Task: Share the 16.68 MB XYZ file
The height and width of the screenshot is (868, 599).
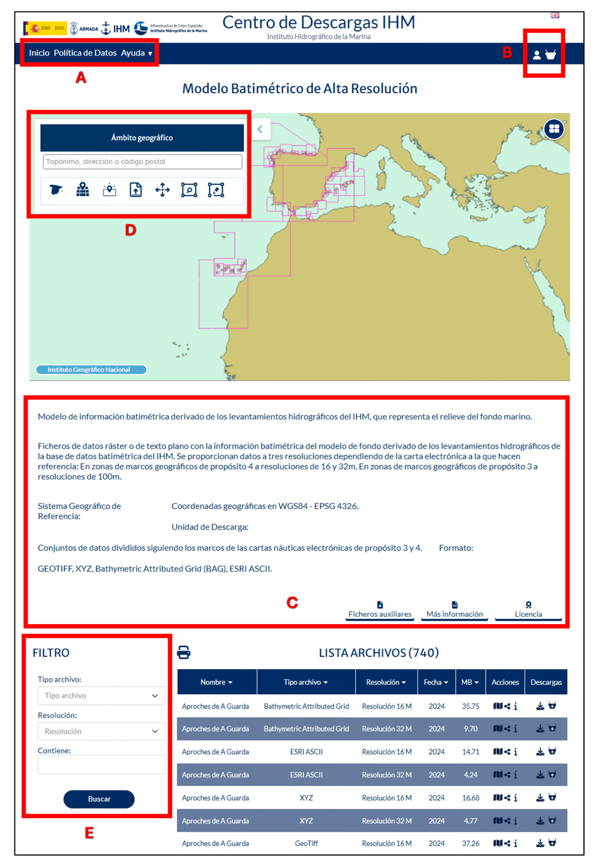Action: 507,798
